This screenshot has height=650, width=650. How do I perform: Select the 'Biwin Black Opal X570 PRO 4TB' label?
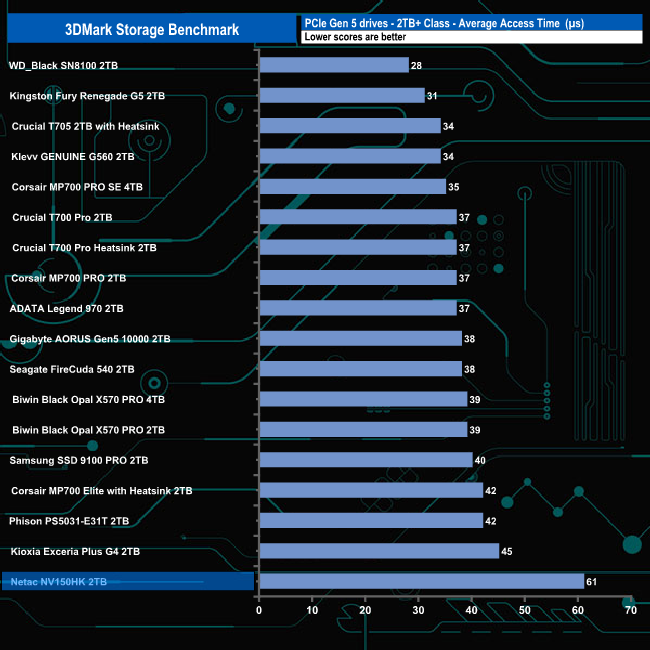click(x=88, y=400)
